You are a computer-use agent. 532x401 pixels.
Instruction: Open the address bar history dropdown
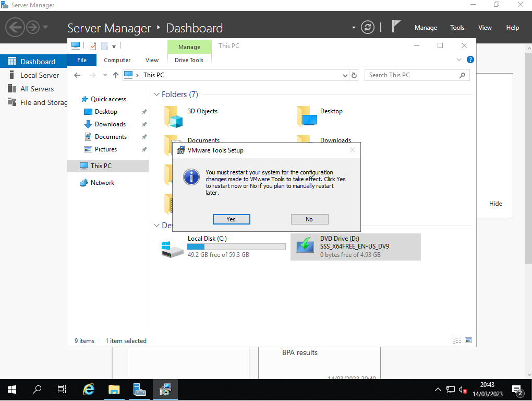[345, 75]
